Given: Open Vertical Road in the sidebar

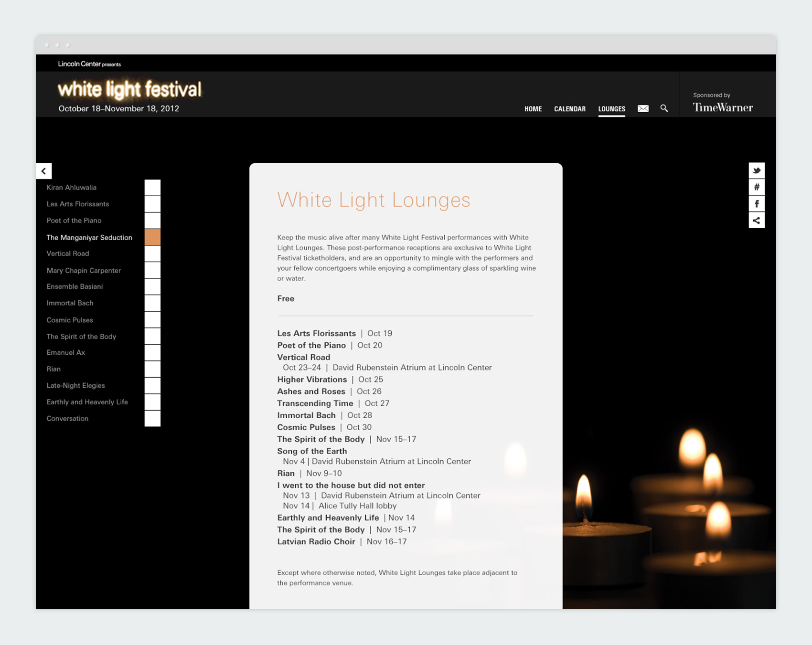Looking at the screenshot, I should 68,254.
